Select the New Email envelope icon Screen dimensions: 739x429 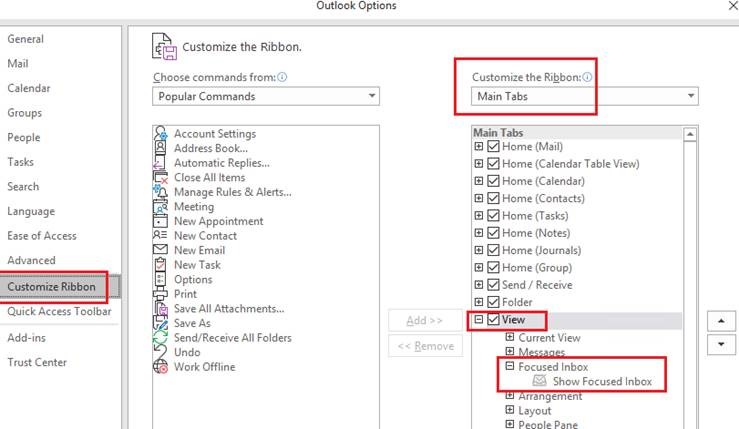[160, 250]
